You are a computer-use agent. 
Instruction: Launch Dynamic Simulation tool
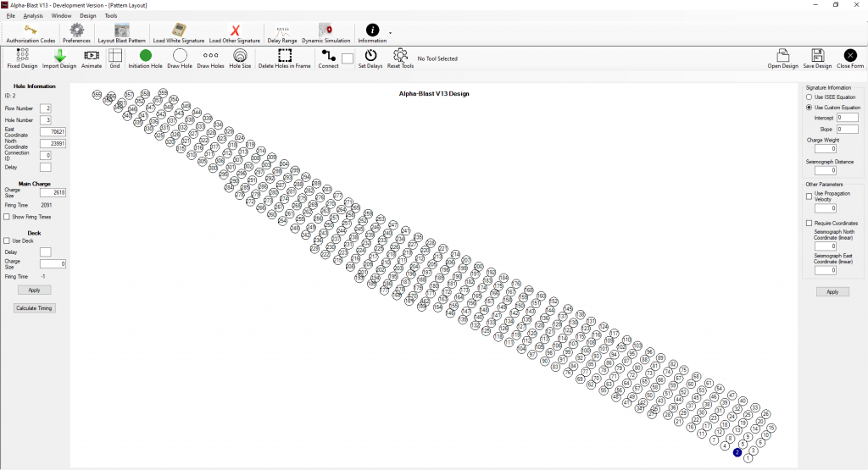[326, 34]
